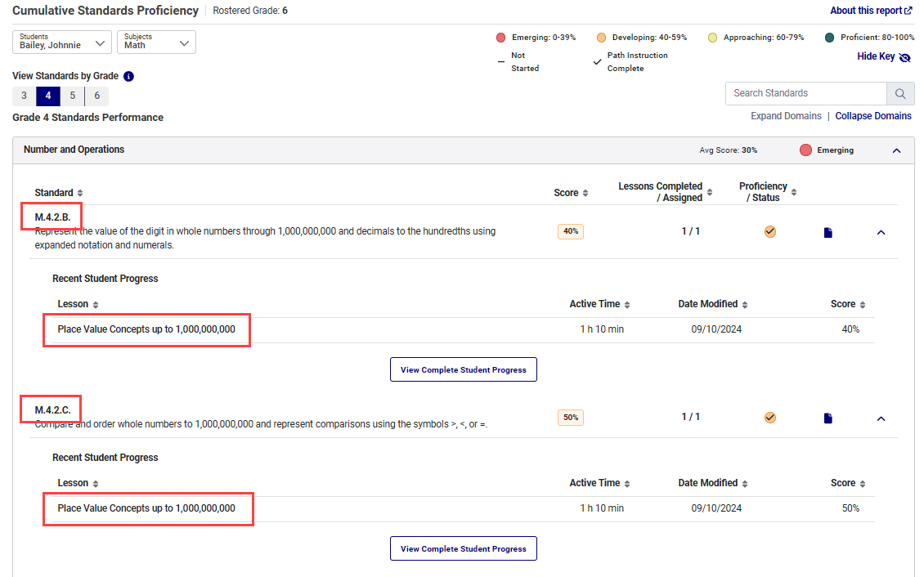The image size is (924, 577).
Task: Sort by Standard column arrows
Action: pyautogui.click(x=80, y=194)
